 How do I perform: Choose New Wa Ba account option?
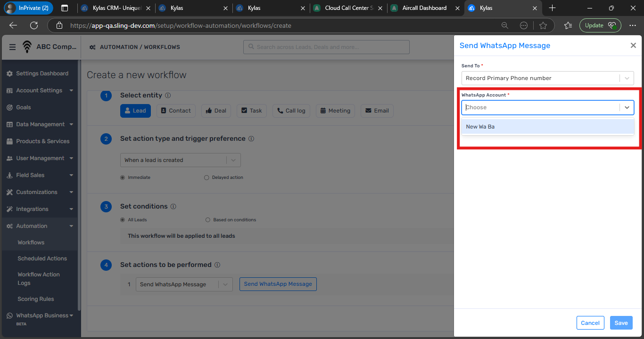[548, 127]
